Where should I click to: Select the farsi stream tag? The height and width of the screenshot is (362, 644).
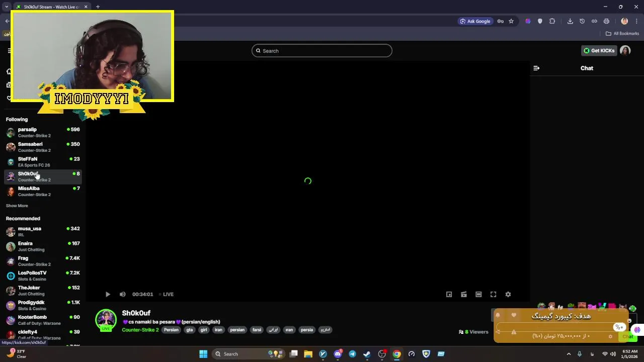(x=257, y=330)
